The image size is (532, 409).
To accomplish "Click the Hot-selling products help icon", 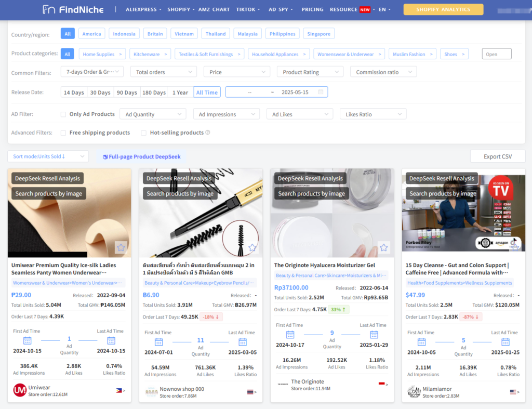I will click(x=208, y=133).
